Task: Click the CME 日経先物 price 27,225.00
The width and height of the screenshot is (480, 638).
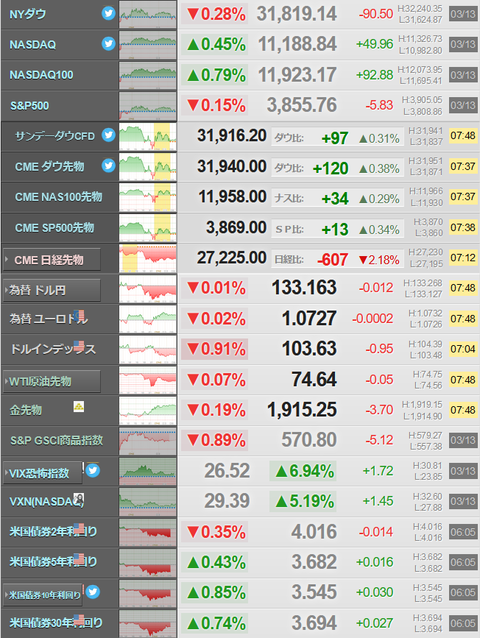Action: (x=232, y=258)
